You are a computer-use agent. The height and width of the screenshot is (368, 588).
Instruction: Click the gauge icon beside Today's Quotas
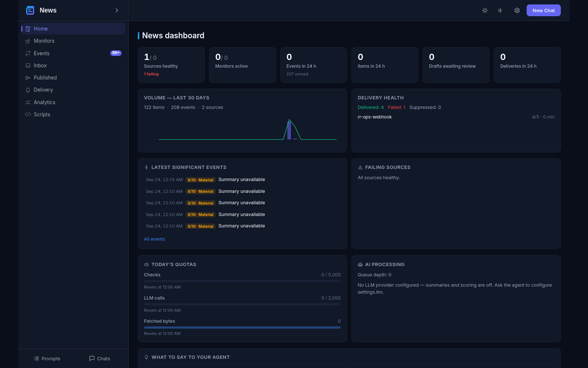pyautogui.click(x=147, y=265)
